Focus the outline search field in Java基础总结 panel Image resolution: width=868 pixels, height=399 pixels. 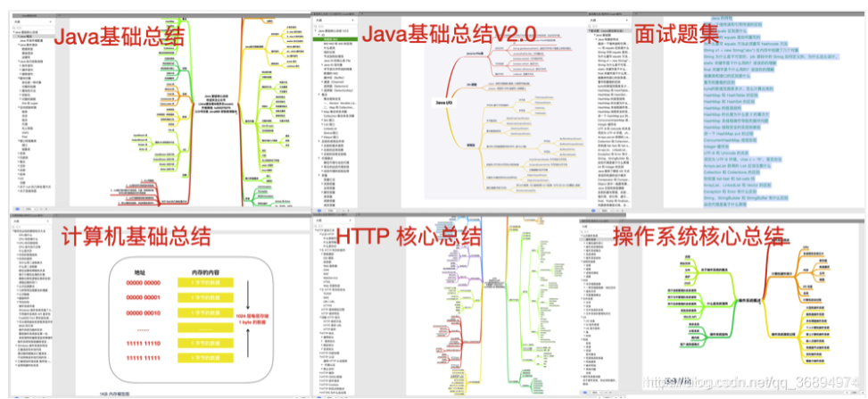click(33, 28)
